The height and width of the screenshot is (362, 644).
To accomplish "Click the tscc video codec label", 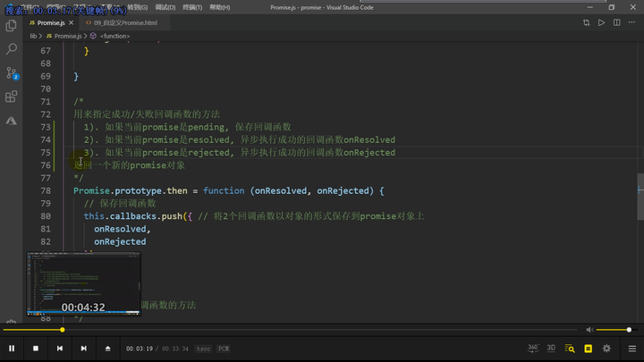I will click(x=203, y=349).
